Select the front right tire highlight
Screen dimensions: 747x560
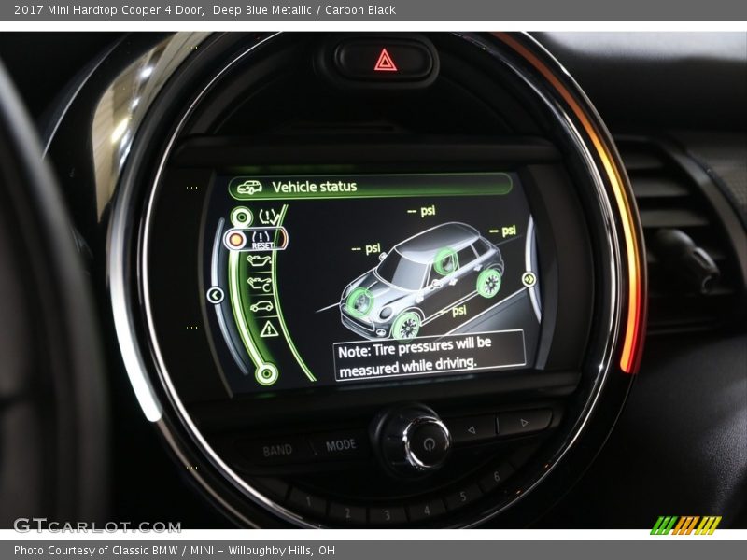[406, 325]
